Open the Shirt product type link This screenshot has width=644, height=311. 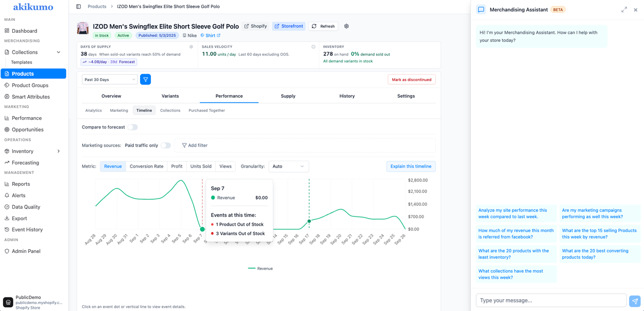[210, 35]
